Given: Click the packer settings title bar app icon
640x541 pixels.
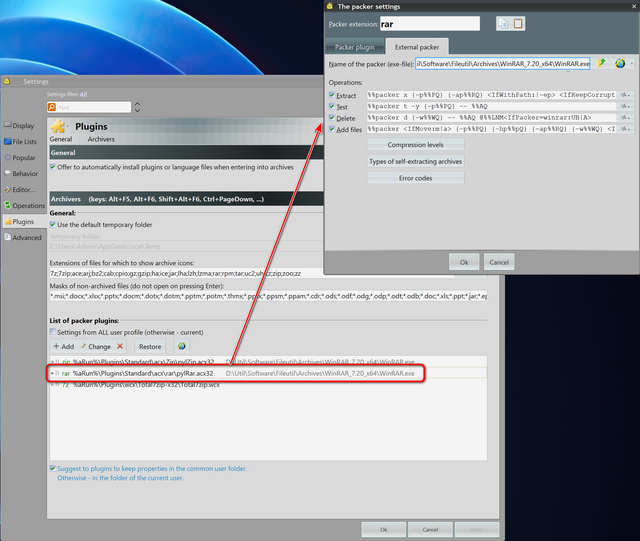Looking at the screenshot, I should pyautogui.click(x=330, y=6).
